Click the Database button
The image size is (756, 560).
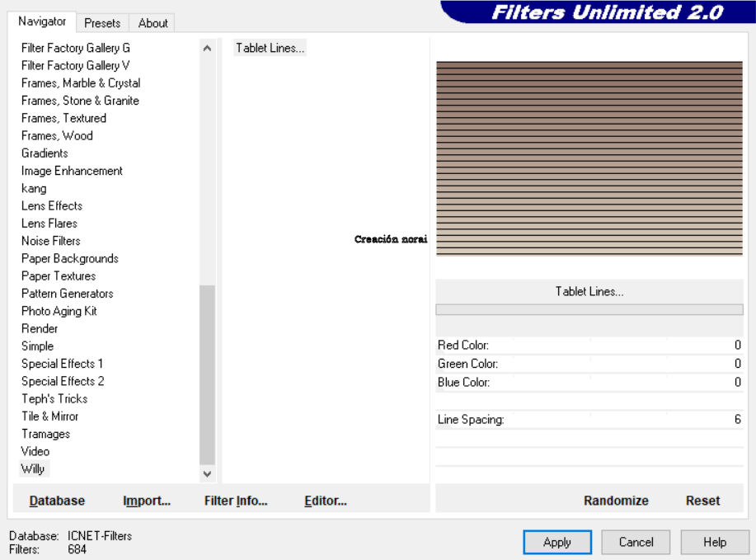57,501
